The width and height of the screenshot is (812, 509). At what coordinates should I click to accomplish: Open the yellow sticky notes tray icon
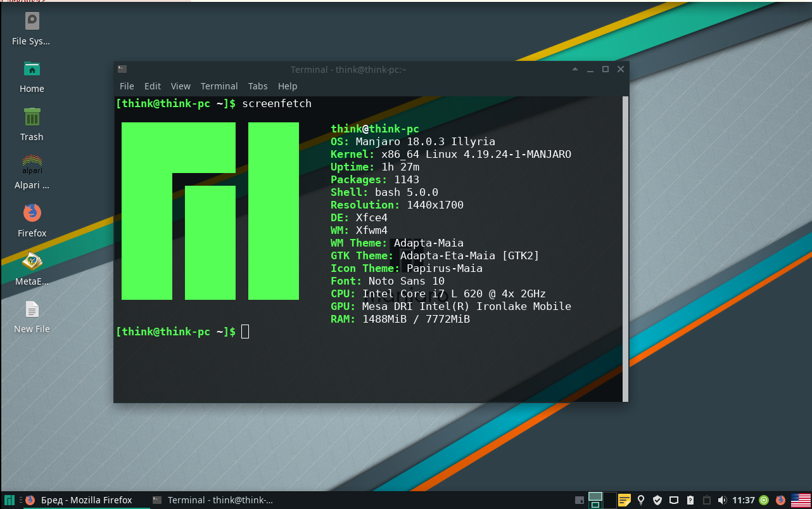point(625,500)
